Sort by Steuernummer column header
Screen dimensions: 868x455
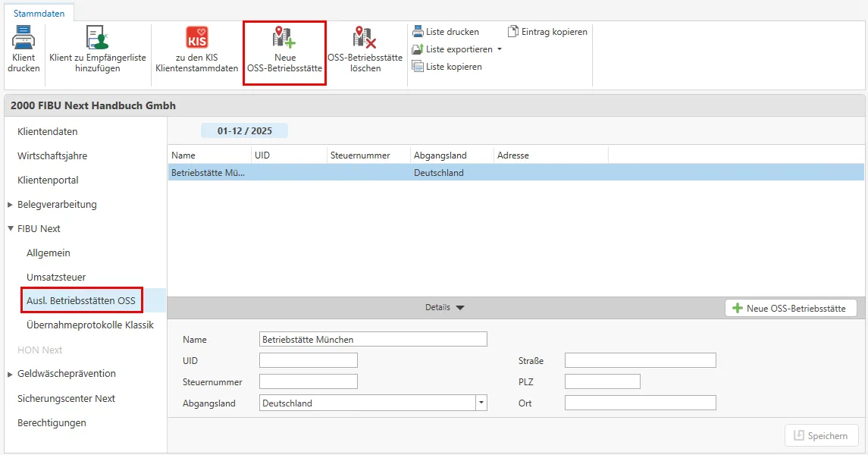point(368,155)
